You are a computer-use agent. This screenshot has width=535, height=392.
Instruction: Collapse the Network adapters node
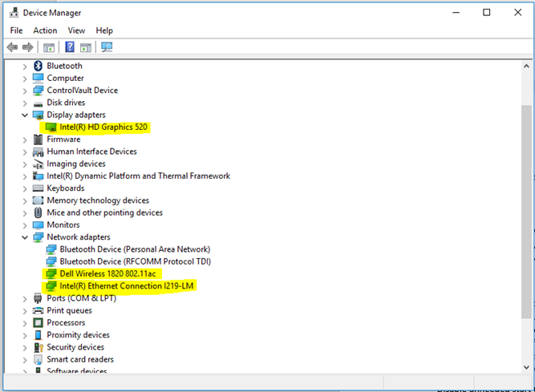click(x=25, y=237)
